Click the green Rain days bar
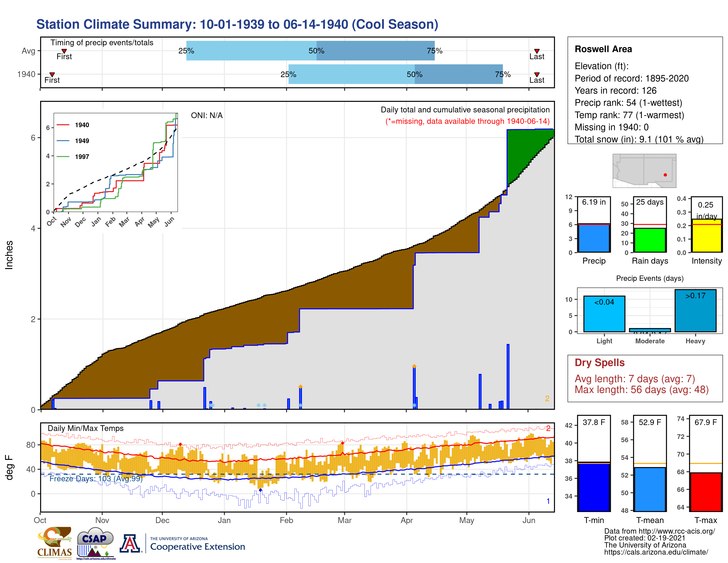Image resolution: width=728 pixels, height=563 pixels. (650, 240)
